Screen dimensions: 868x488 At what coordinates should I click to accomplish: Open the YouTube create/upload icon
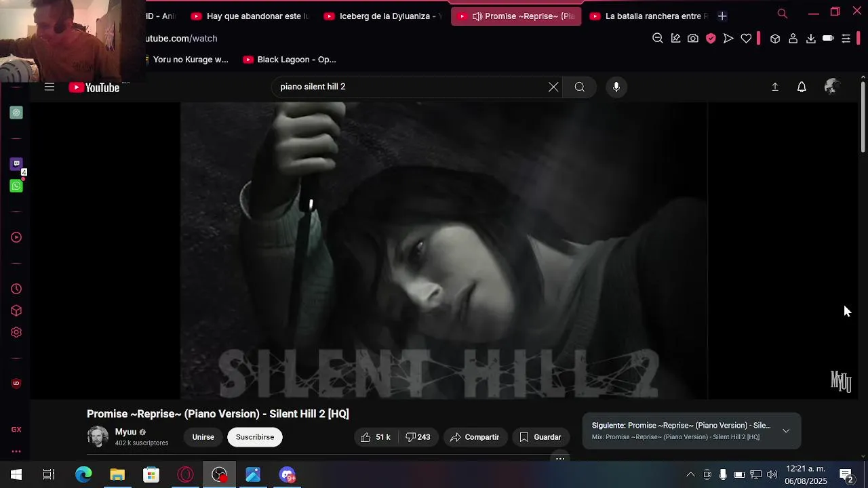[775, 87]
